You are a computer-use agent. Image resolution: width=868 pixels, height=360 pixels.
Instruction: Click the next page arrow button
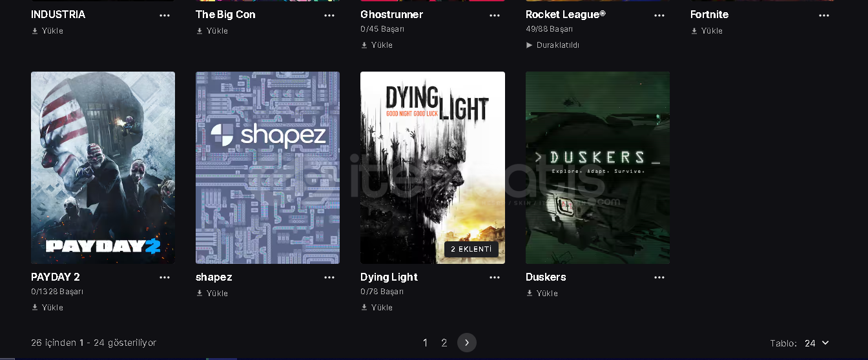pos(467,343)
